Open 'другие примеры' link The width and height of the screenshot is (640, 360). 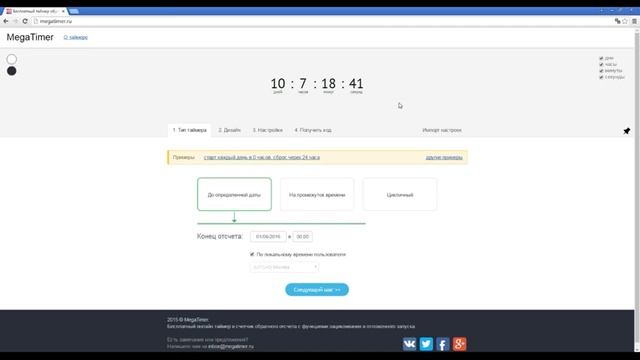pos(444,157)
